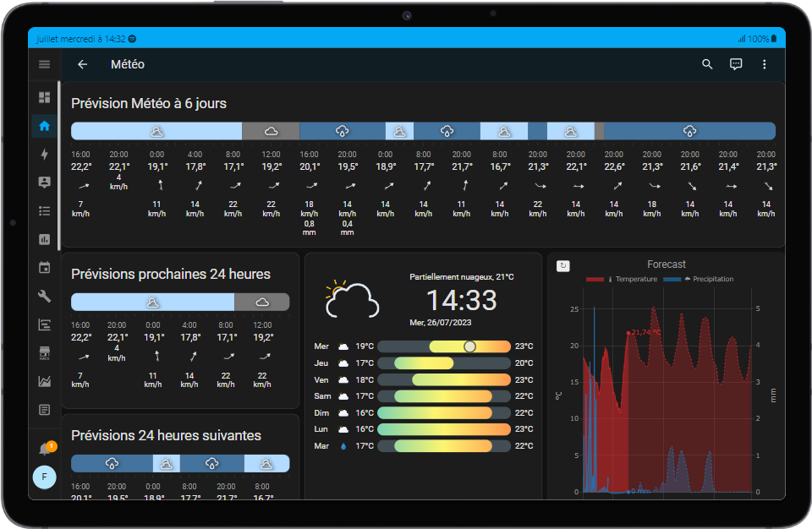The height and width of the screenshot is (529, 812).
Task: Click the cloud icon in Jeu row
Action: [343, 363]
